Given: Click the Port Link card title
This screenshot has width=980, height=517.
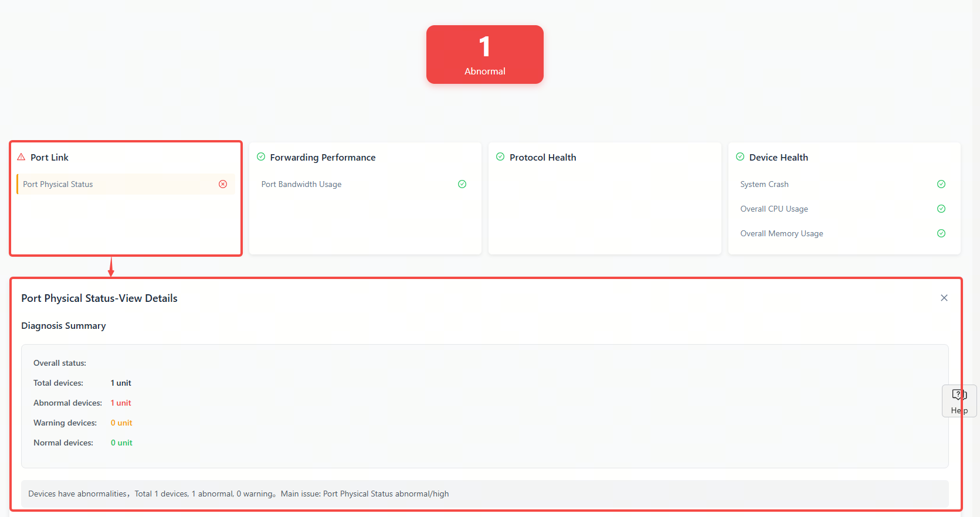Looking at the screenshot, I should pyautogui.click(x=50, y=157).
